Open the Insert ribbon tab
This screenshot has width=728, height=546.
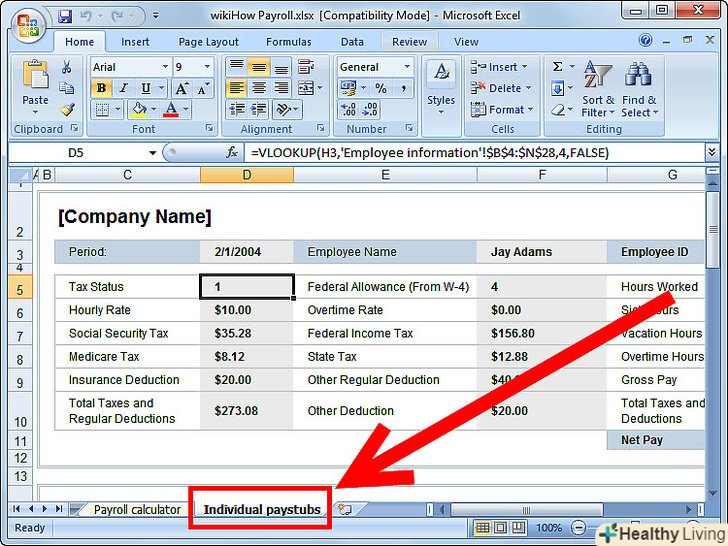[x=135, y=42]
